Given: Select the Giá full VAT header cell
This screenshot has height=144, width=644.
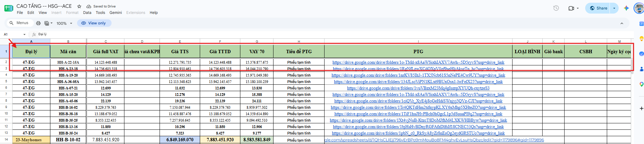Looking at the screenshot, I should point(105,52).
